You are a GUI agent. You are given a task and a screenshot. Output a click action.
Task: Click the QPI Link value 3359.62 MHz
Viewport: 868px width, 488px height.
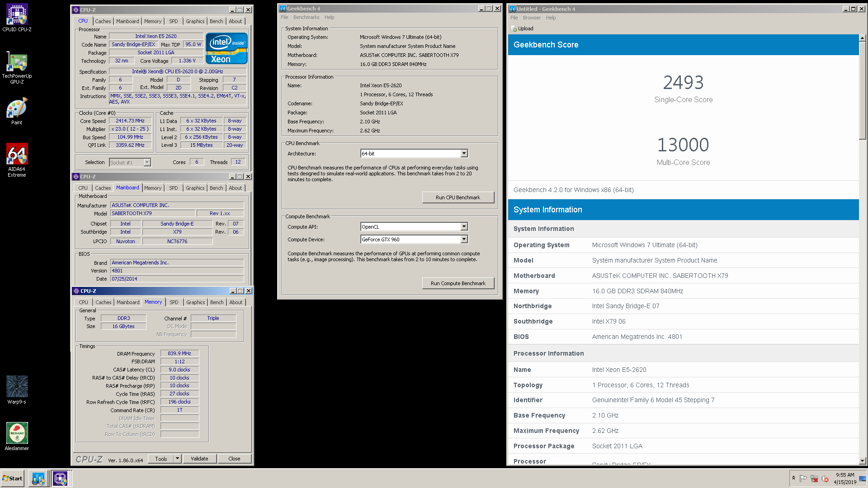(x=130, y=145)
